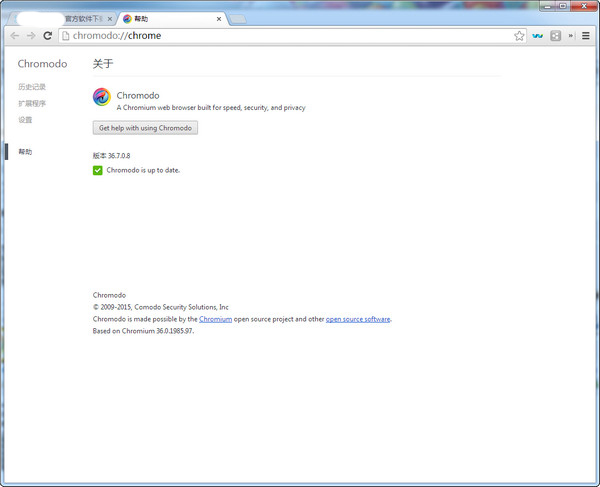Open the Chromium project link
600x487 pixels.
215,319
